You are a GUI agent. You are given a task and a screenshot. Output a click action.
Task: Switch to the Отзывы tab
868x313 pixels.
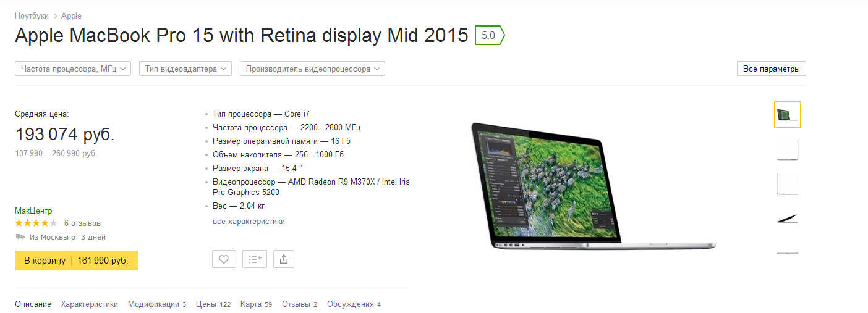click(299, 304)
